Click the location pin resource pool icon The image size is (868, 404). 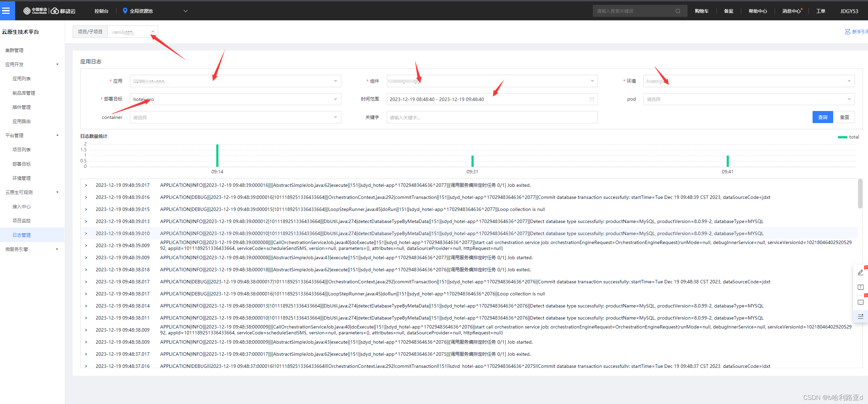point(125,11)
